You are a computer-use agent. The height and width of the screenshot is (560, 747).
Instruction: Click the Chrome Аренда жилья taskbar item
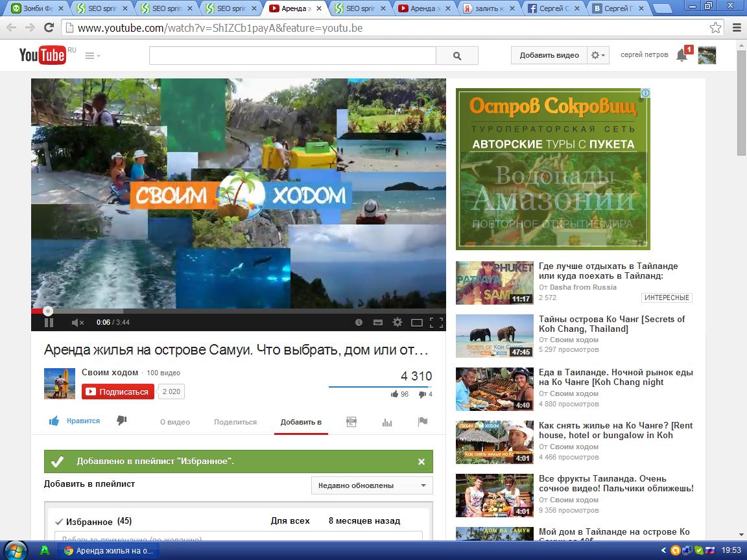click(x=109, y=551)
